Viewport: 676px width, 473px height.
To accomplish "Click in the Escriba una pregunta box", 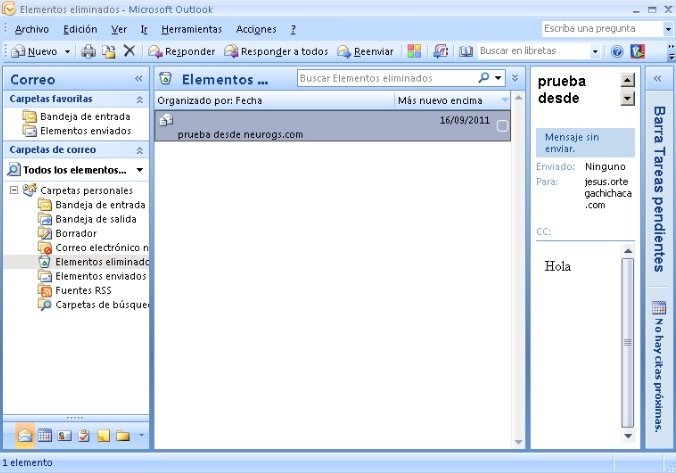I will click(602, 29).
